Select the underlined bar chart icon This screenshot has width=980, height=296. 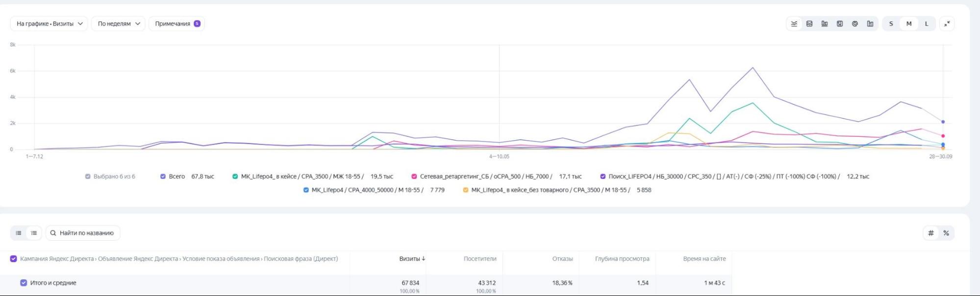click(x=825, y=24)
